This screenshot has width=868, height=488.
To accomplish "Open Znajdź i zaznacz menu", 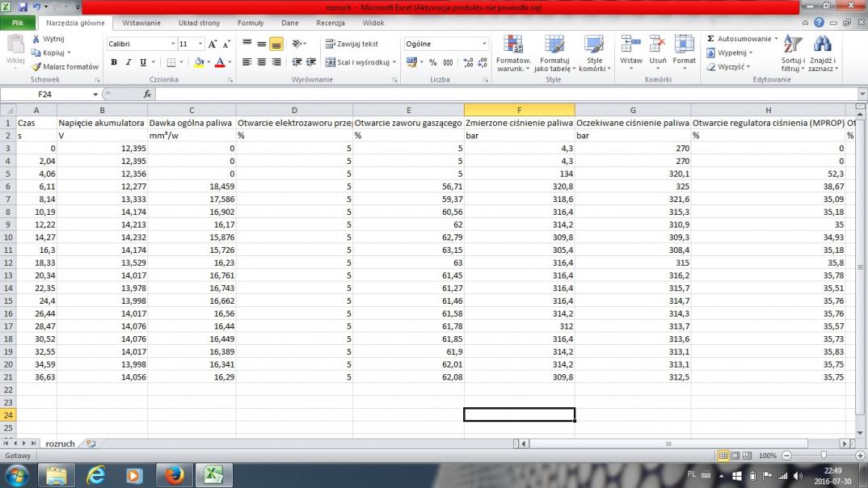I will [x=823, y=53].
